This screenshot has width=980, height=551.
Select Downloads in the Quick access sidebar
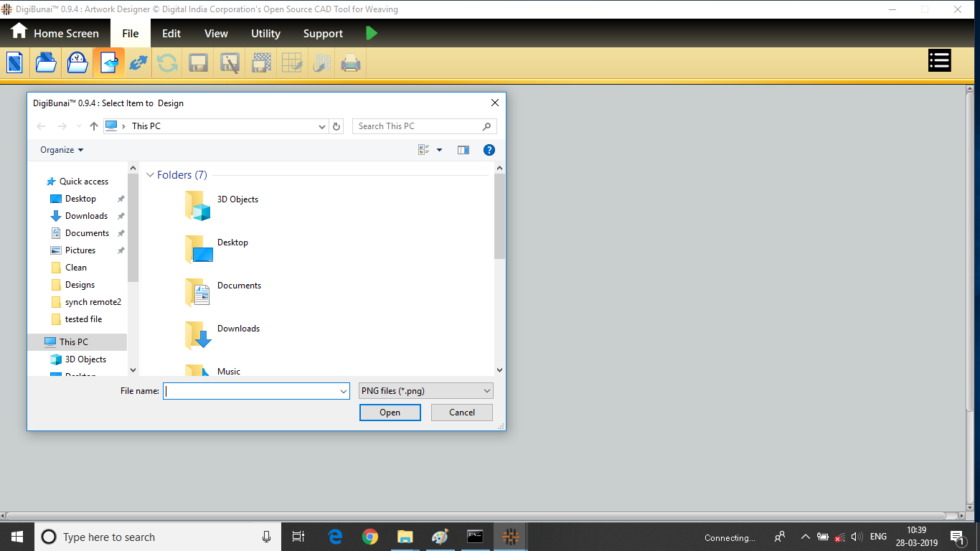tap(86, 216)
